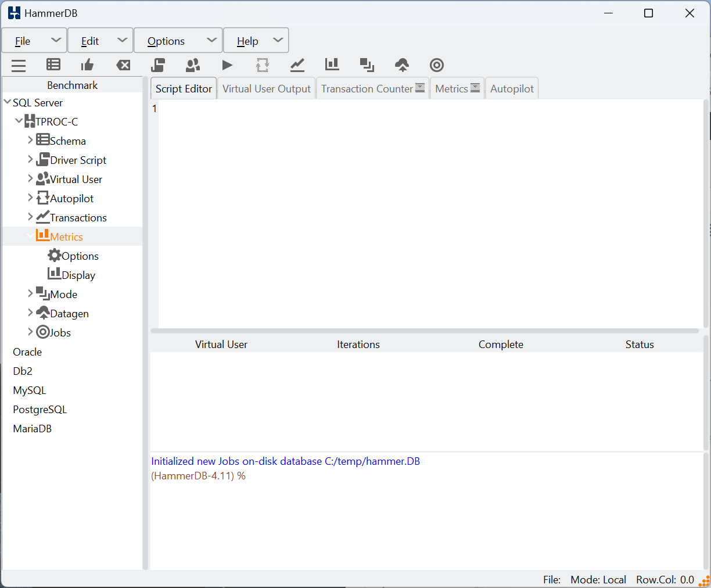Open the Help menu
711x588 pixels.
point(256,41)
